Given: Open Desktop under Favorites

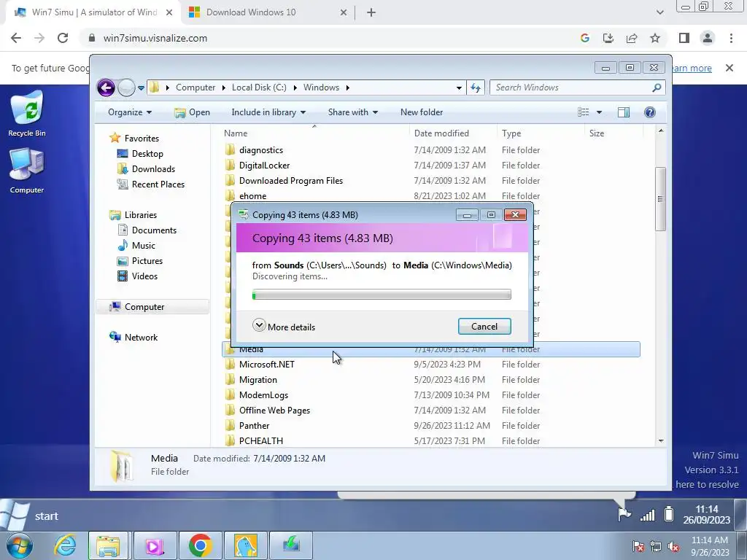Looking at the screenshot, I should coord(147,154).
